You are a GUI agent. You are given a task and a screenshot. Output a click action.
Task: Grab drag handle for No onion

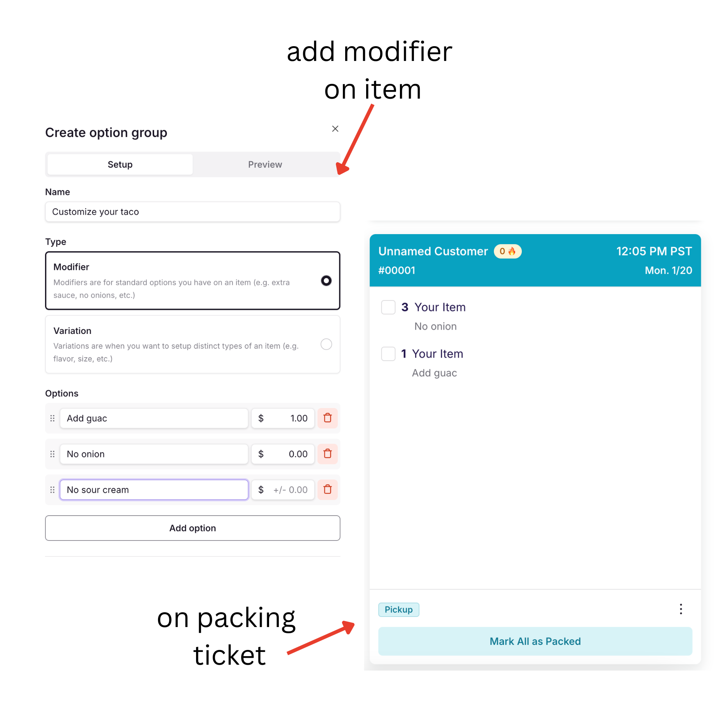[52, 454]
